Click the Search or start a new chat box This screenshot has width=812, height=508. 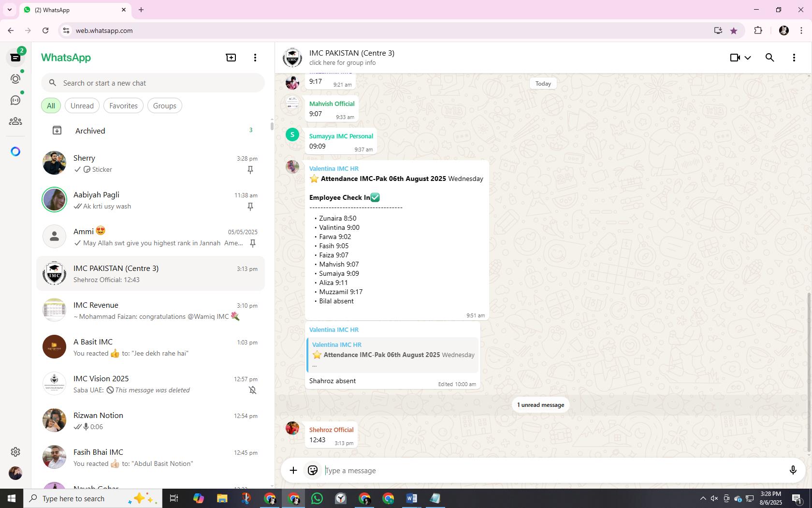pyautogui.click(x=153, y=83)
